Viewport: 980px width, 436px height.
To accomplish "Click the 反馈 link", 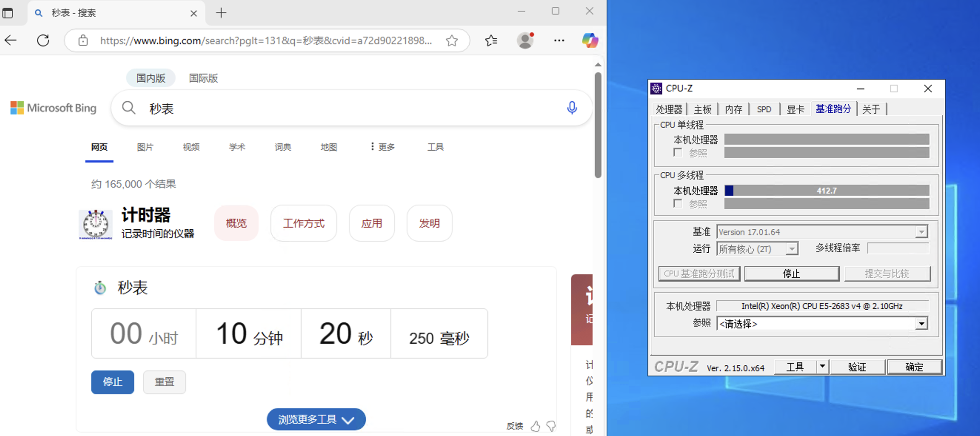I will (514, 426).
